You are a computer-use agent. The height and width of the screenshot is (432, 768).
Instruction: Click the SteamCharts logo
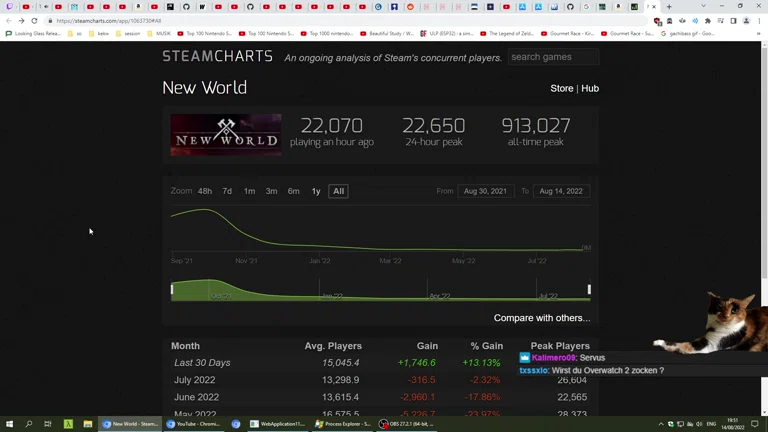click(x=217, y=57)
